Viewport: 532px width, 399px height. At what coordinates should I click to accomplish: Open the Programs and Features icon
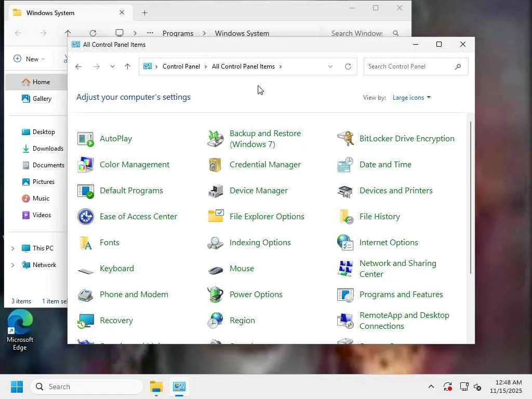pyautogui.click(x=345, y=295)
